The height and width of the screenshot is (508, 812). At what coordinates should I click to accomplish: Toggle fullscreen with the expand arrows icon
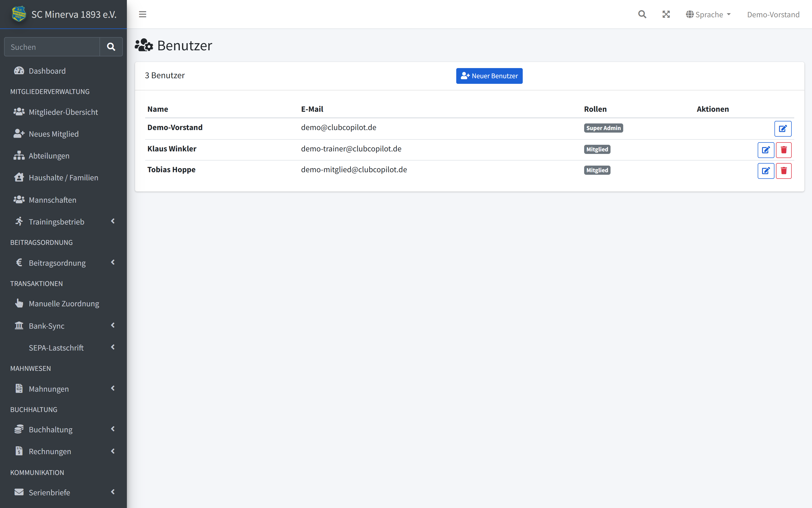click(x=666, y=14)
